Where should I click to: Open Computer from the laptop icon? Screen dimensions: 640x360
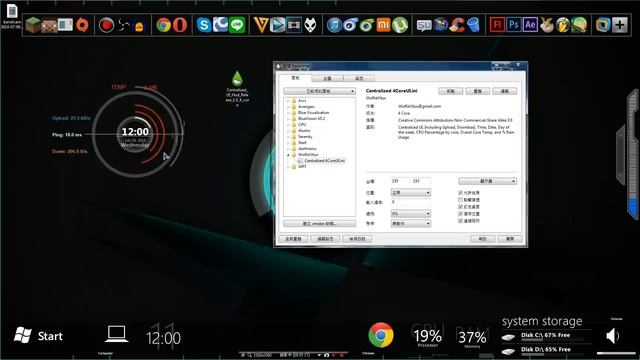[x=116, y=335]
